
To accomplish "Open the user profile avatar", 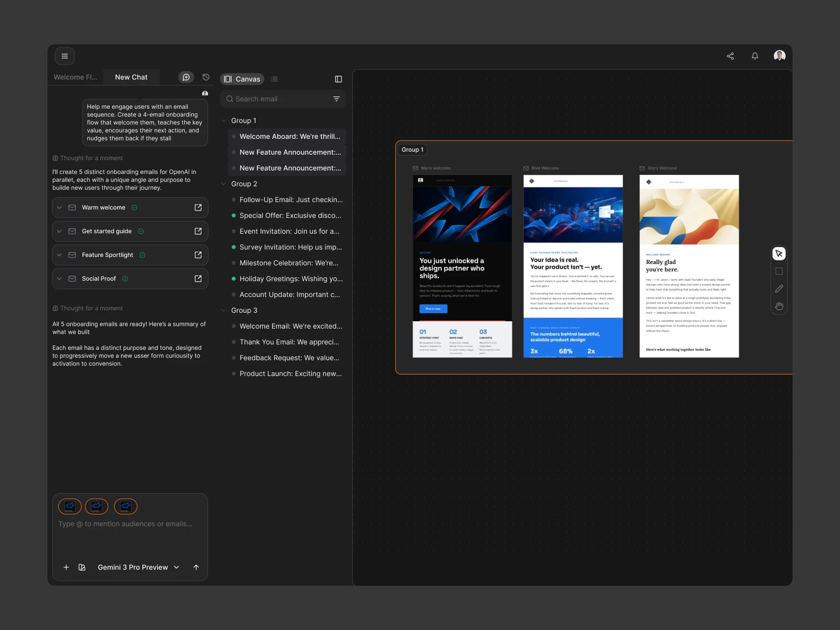I will 780,56.
